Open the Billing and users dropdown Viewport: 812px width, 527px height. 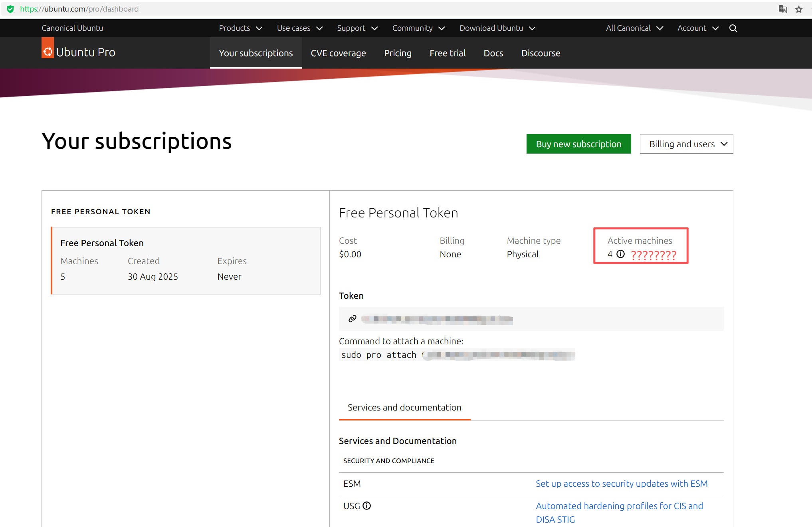tap(686, 144)
